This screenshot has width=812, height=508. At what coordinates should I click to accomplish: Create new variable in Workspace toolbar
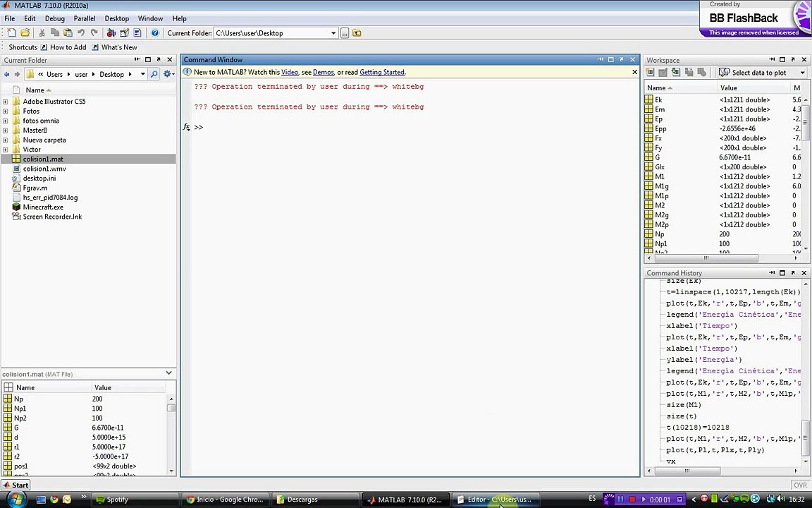651,73
